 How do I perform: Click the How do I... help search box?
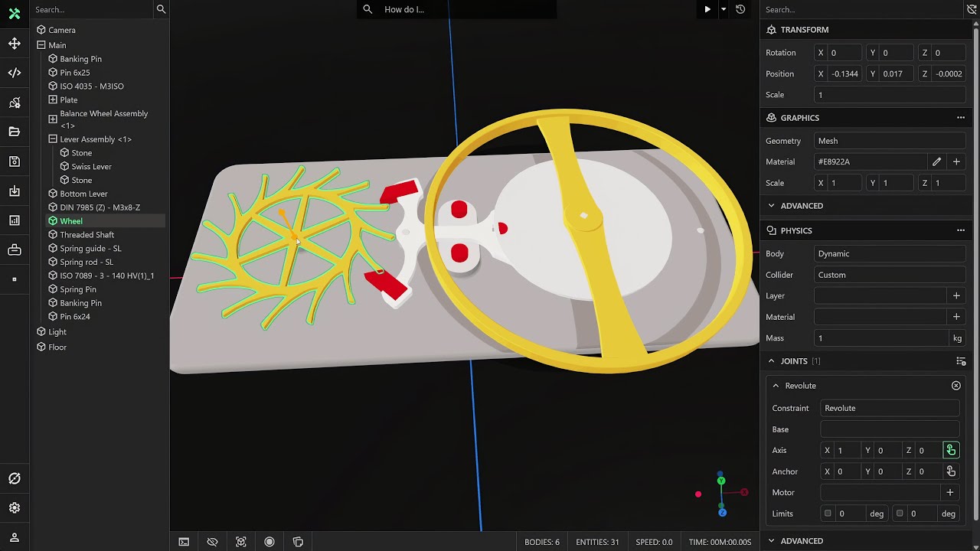click(457, 9)
